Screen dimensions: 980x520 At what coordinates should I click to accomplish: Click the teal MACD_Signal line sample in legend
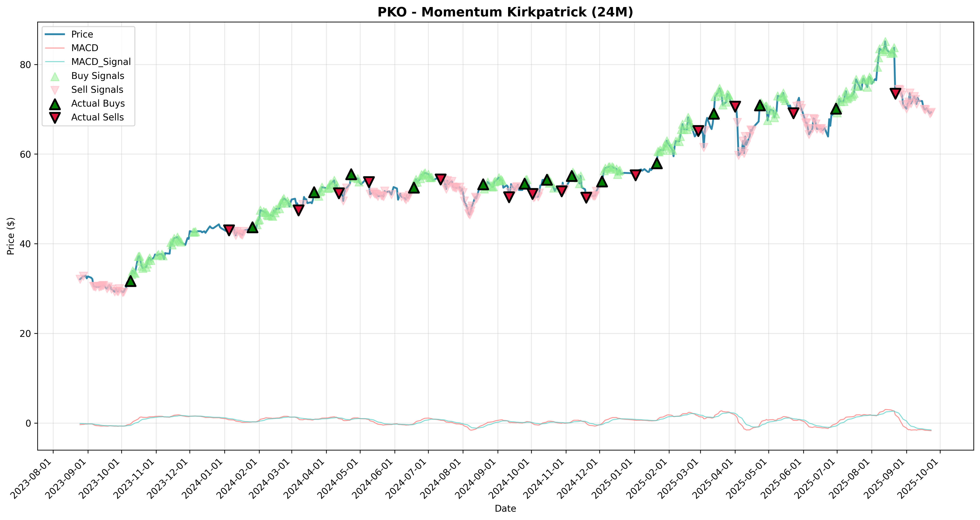click(x=55, y=62)
